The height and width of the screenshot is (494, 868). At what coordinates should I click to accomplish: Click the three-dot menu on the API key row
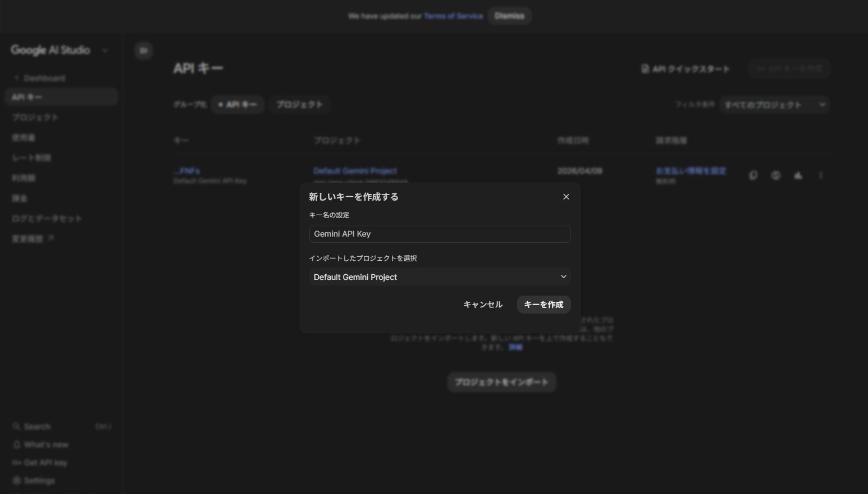pyautogui.click(x=820, y=175)
